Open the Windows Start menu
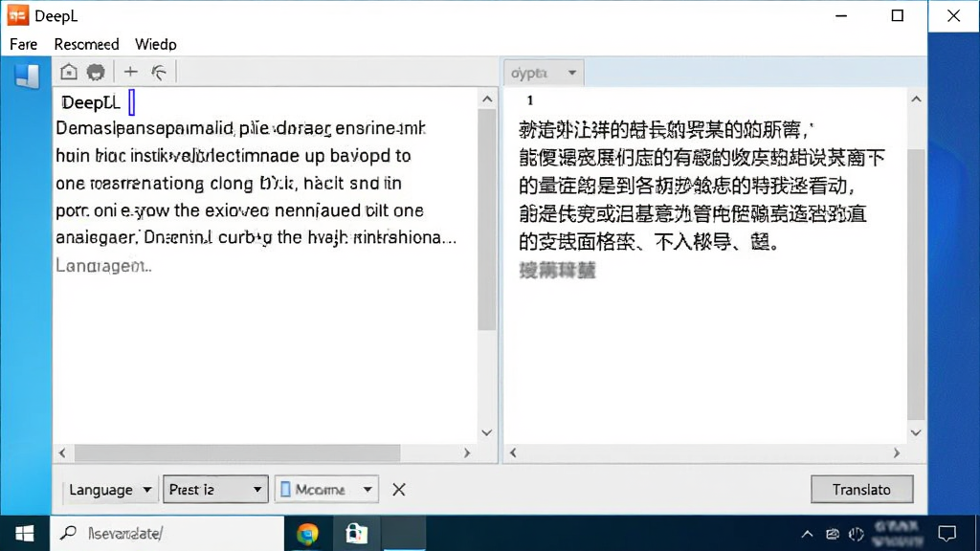This screenshot has height=551, width=980. pos(24,534)
